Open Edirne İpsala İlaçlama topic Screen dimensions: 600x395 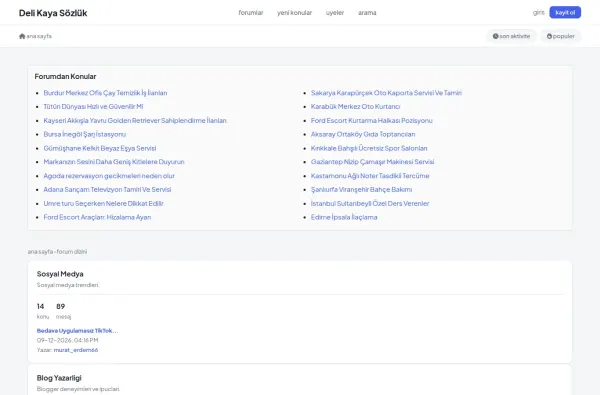pyautogui.click(x=344, y=217)
